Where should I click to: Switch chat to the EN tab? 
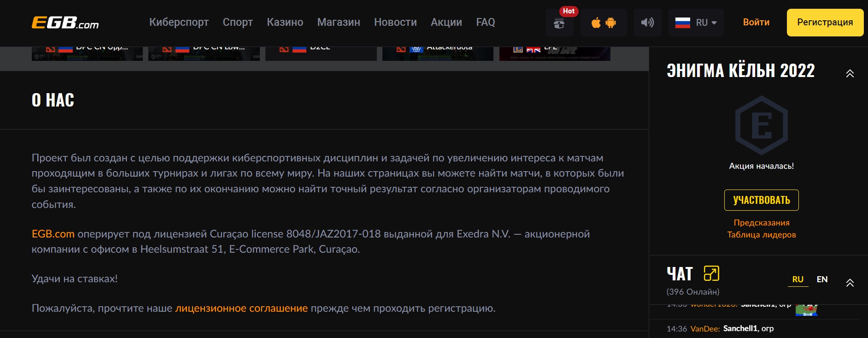point(822,279)
